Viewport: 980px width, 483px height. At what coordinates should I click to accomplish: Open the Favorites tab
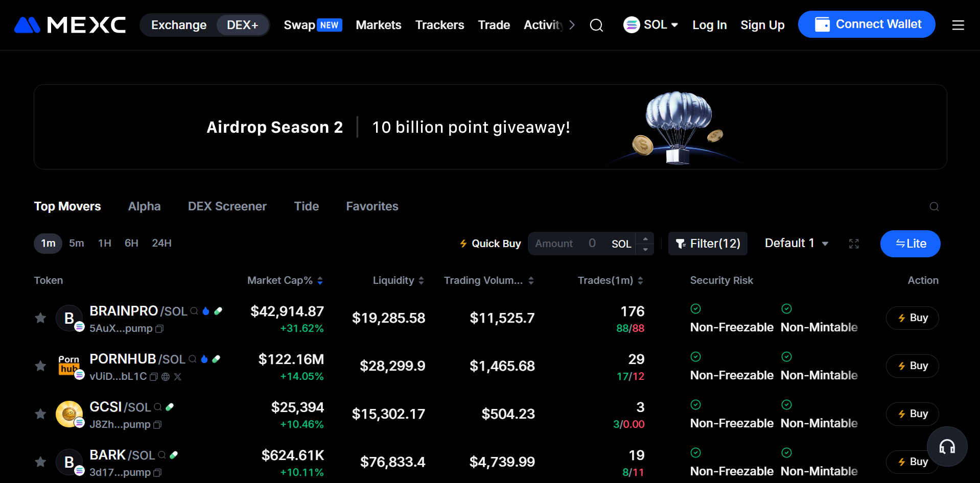(x=372, y=206)
